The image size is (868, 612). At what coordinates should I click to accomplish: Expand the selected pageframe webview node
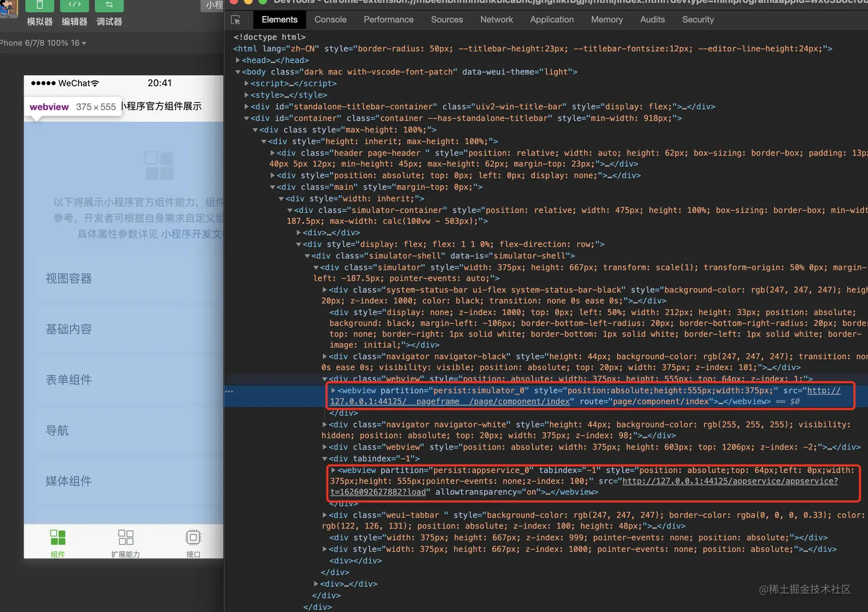click(333, 391)
